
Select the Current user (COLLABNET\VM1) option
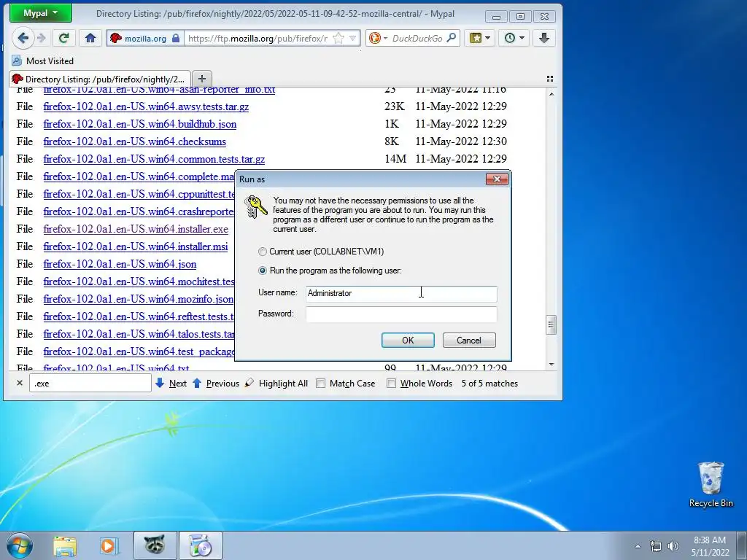[263, 252]
